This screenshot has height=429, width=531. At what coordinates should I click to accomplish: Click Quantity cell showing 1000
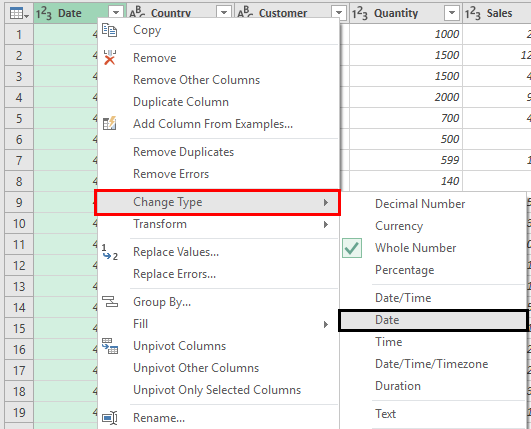[406, 34]
